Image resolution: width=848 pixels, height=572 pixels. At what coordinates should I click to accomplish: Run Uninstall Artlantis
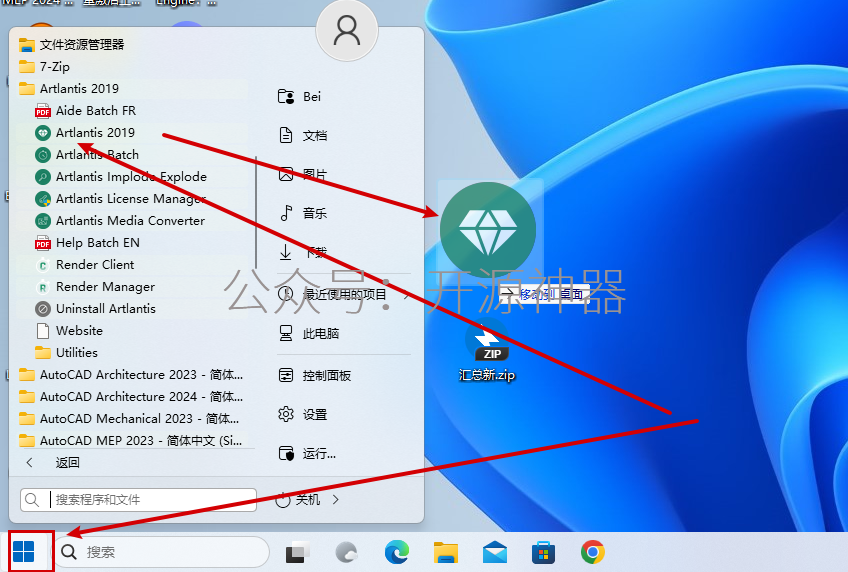coord(96,309)
